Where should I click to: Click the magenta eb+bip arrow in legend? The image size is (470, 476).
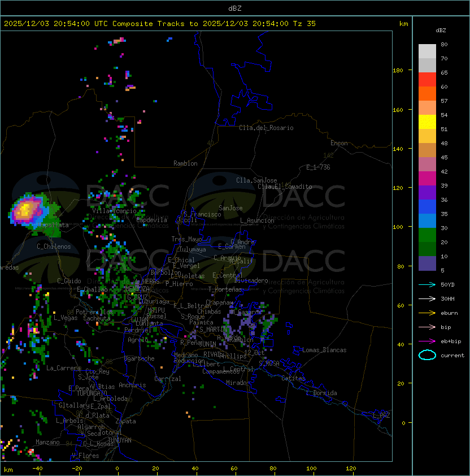point(427,341)
